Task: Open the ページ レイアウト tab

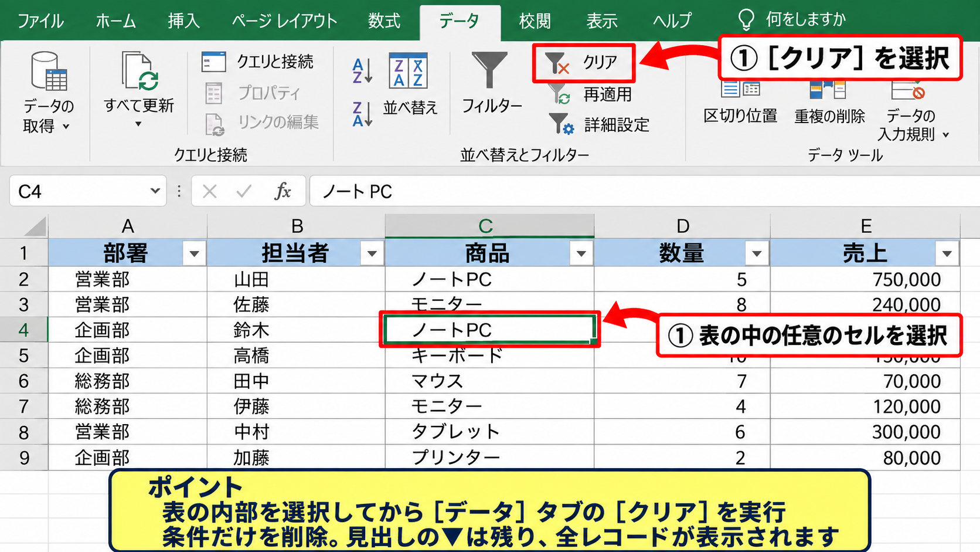Action: 284,21
